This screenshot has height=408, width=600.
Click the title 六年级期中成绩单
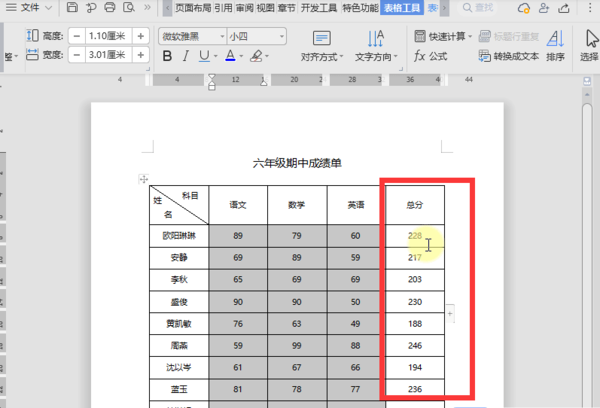pyautogui.click(x=297, y=163)
